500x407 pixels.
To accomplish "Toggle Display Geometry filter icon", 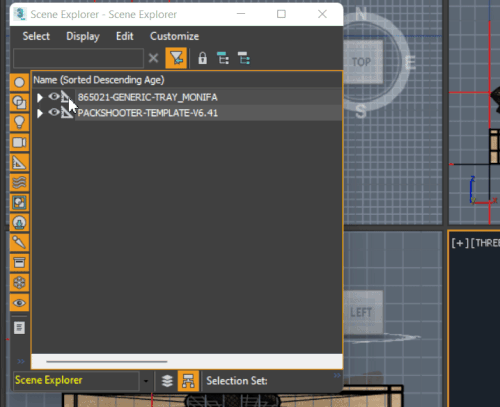I will [x=19, y=82].
